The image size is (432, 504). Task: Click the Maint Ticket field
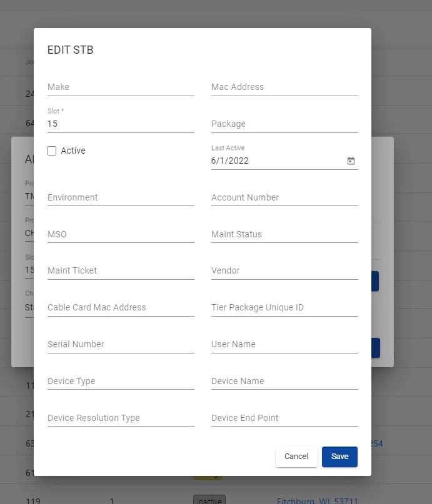pyautogui.click(x=121, y=270)
